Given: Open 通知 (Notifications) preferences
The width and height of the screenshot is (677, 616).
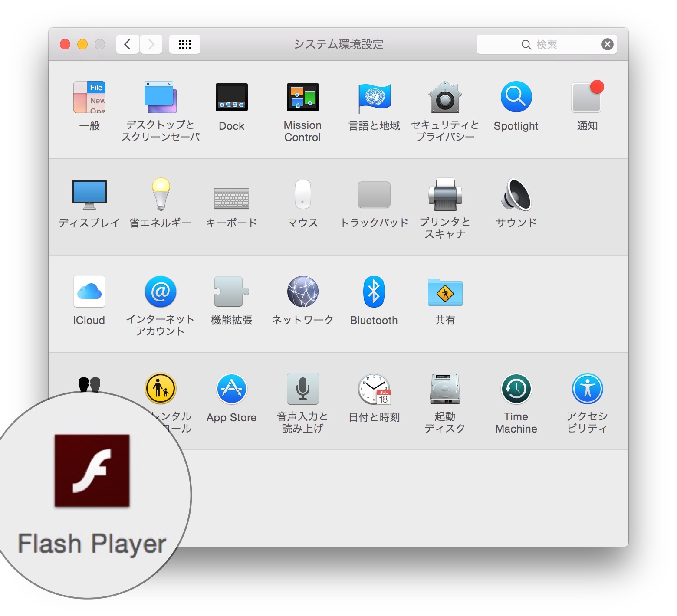Looking at the screenshot, I should [x=587, y=97].
